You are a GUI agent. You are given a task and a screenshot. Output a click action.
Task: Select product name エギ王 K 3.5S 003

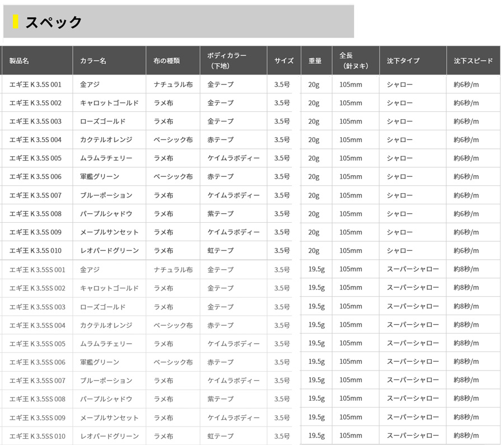pos(35,121)
